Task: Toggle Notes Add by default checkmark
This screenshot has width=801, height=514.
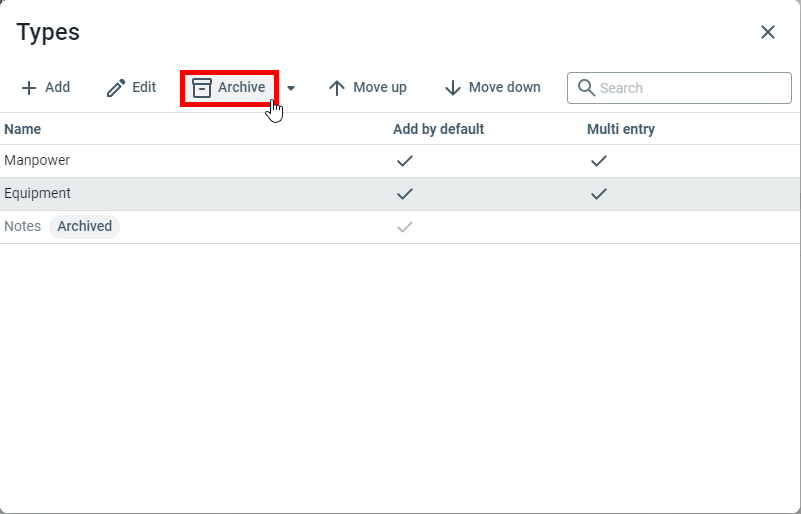Action: click(x=405, y=227)
